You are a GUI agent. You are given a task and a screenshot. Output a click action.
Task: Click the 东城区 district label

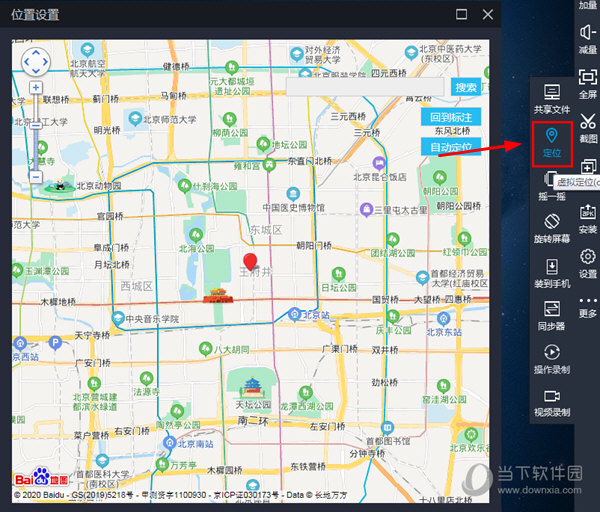click(266, 230)
